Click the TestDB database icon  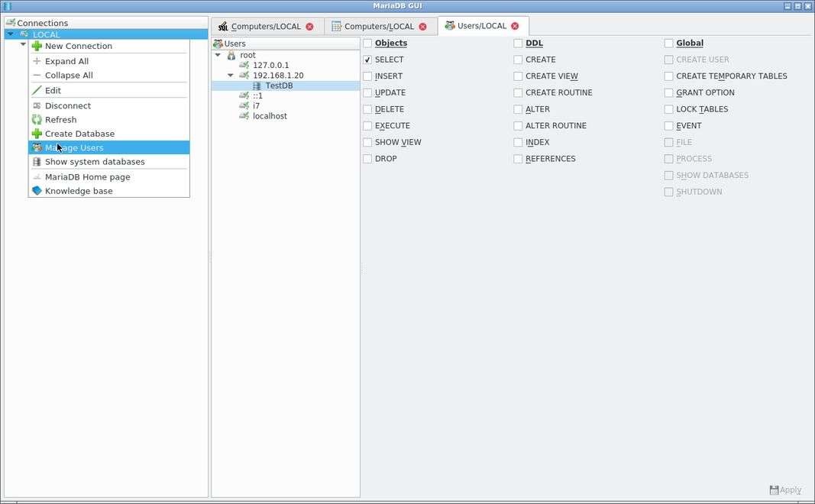click(x=257, y=86)
